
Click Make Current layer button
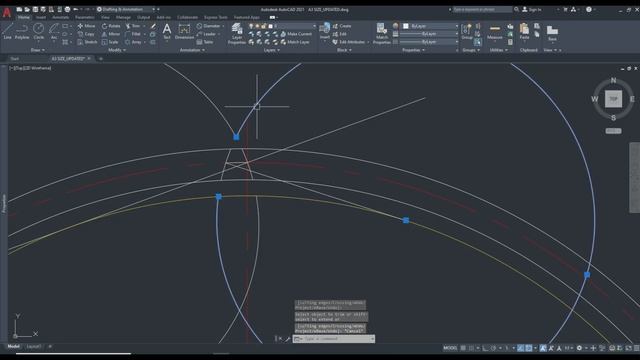point(296,34)
